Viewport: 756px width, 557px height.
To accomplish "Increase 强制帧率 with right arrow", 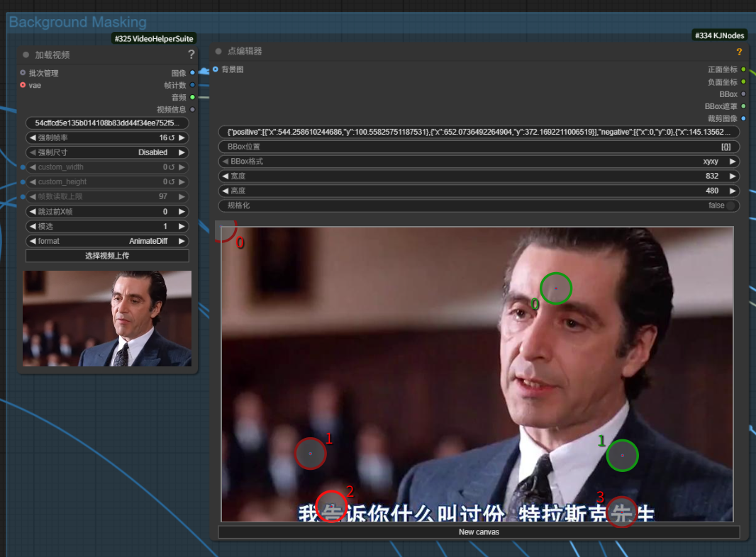I will [182, 137].
